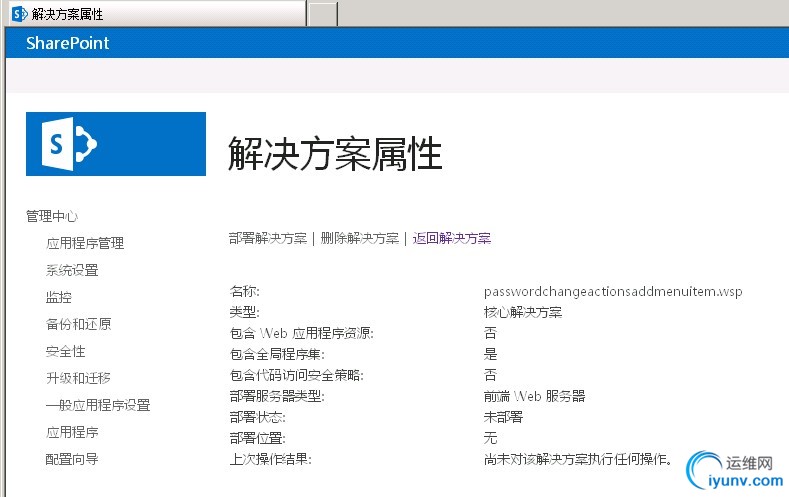789x497 pixels.
Task: Click the 上次操作结果: label
Action: tap(271, 459)
